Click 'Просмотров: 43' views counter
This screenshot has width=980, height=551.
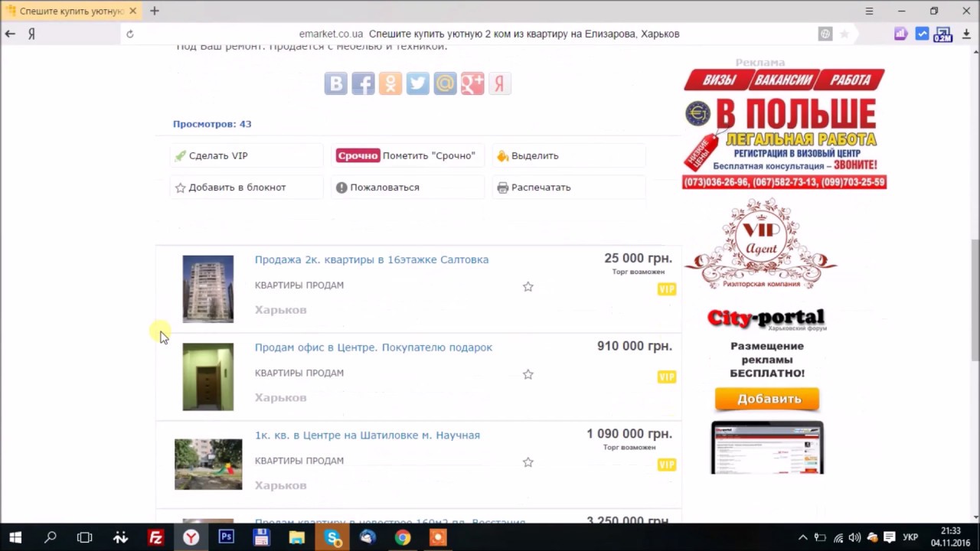click(x=212, y=124)
